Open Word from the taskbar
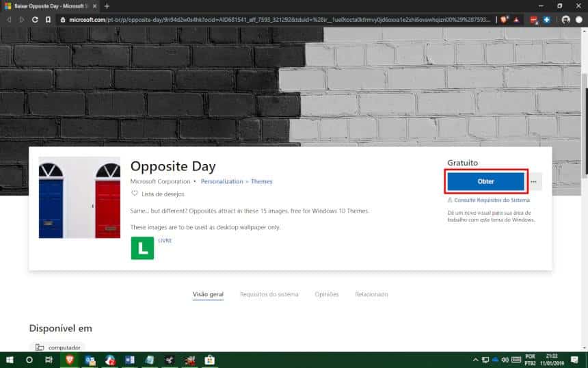588x368 pixels. pos(130,360)
